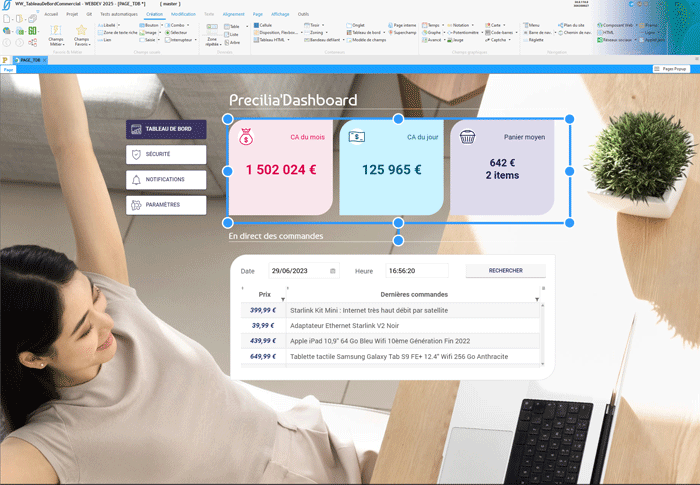The height and width of the screenshot is (485, 700).
Task: Insert an Onglet tab control
Action: pos(356,25)
